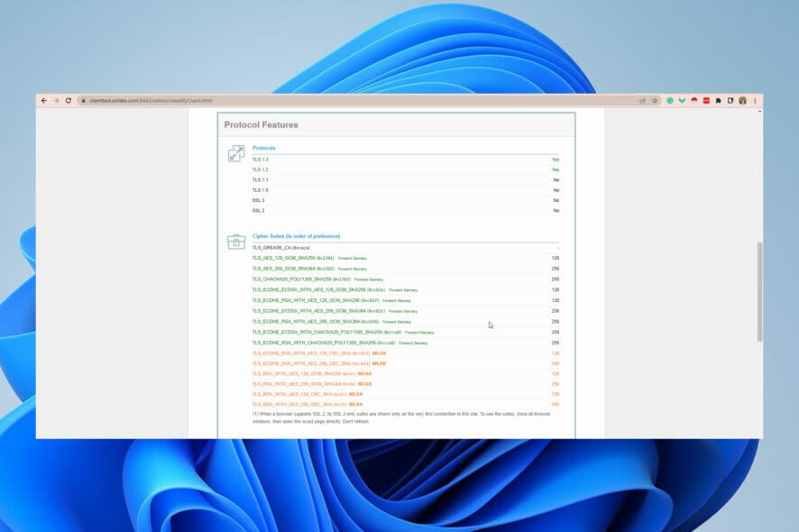Screen dimensions: 799x532
Task: Click the Yes value for TLS 1.2
Action: (x=556, y=170)
